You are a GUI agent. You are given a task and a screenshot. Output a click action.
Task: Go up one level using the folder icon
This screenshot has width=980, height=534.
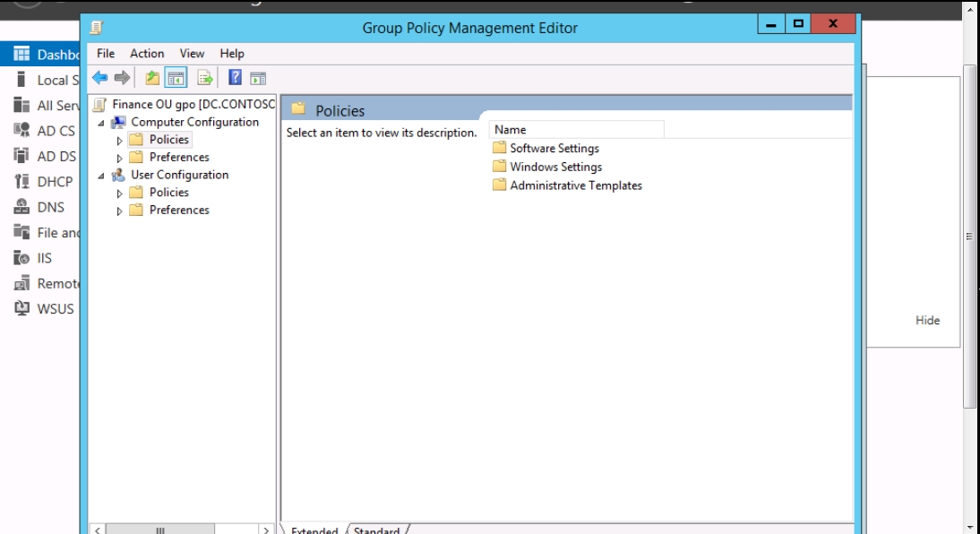(x=152, y=78)
